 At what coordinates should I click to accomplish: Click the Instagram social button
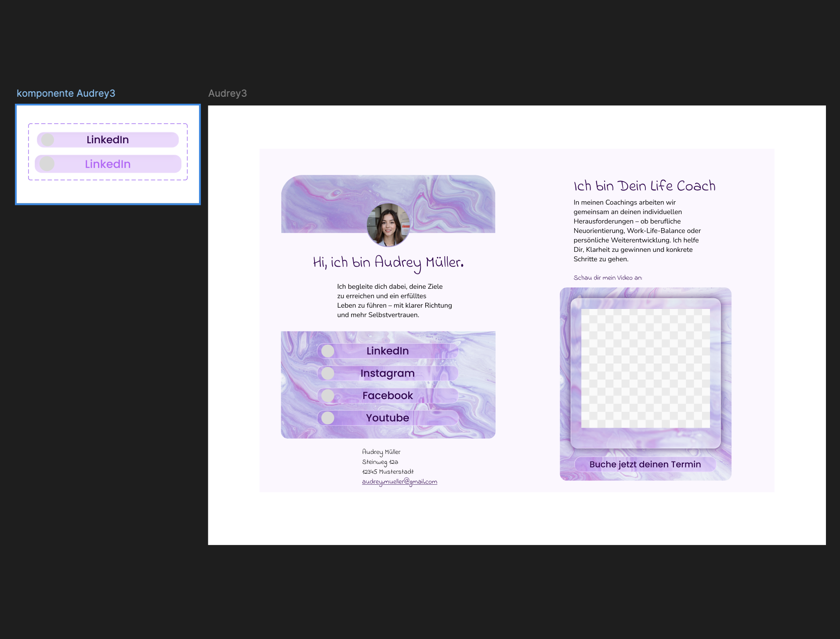pos(387,373)
